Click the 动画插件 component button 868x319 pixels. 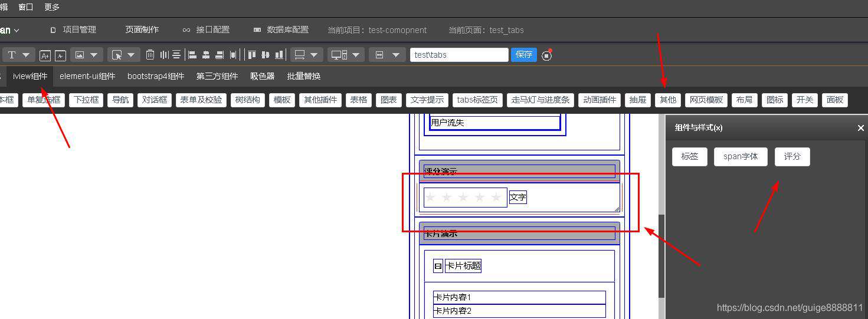tap(600, 100)
